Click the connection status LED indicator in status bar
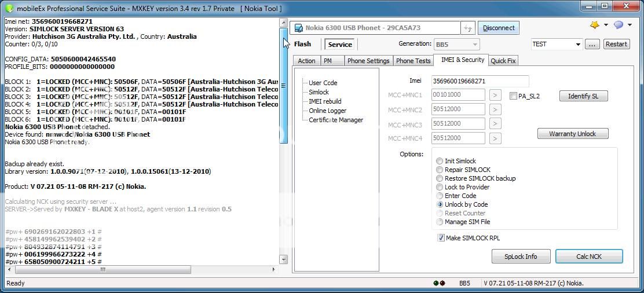 coord(439,283)
